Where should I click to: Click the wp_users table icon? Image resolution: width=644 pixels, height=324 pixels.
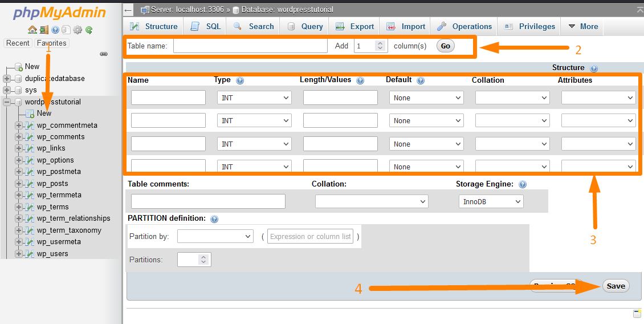point(29,254)
